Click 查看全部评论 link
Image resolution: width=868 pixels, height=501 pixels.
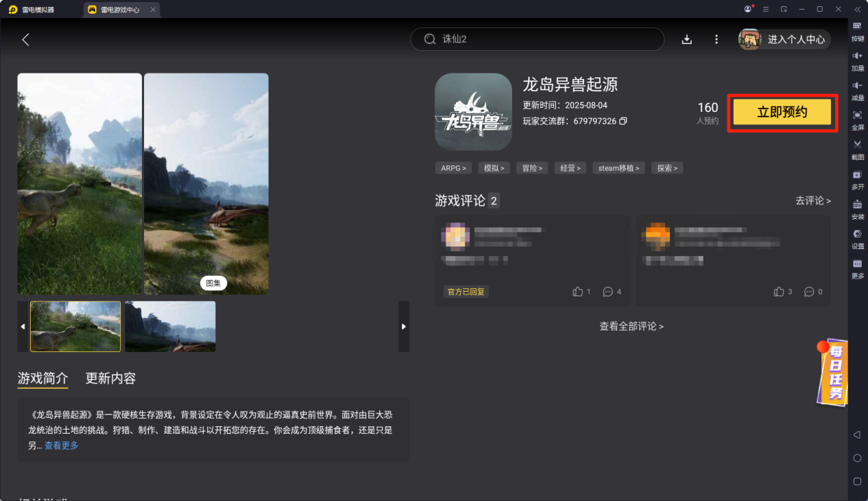click(x=631, y=327)
